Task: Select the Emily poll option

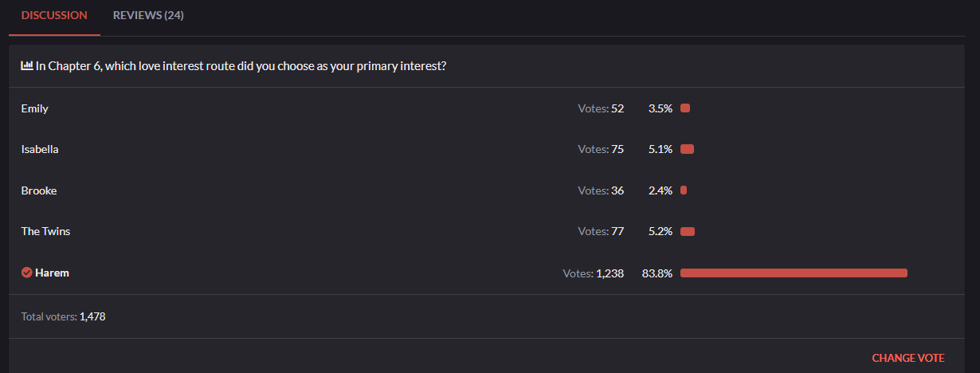Action: tap(35, 108)
